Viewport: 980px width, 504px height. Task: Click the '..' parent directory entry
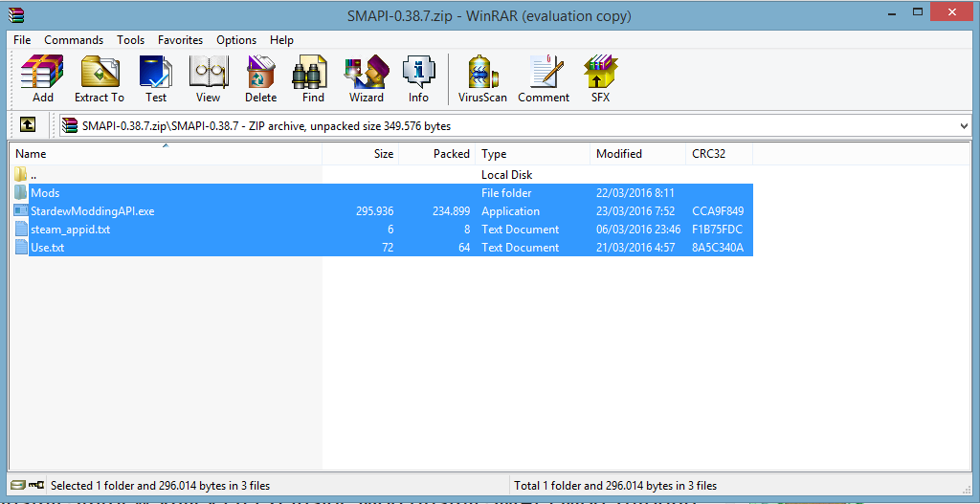33,175
